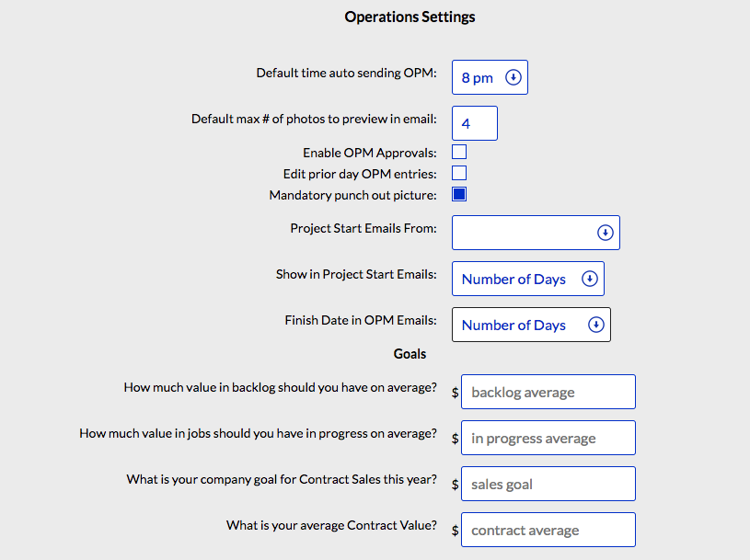
Task: Open the empty Project Start Emails From dropdown
Action: click(536, 233)
